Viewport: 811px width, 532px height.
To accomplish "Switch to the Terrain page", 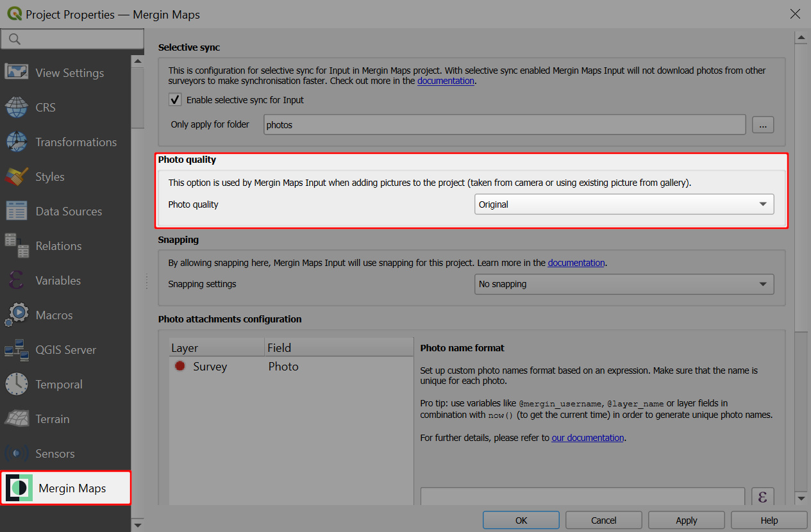I will click(65, 419).
